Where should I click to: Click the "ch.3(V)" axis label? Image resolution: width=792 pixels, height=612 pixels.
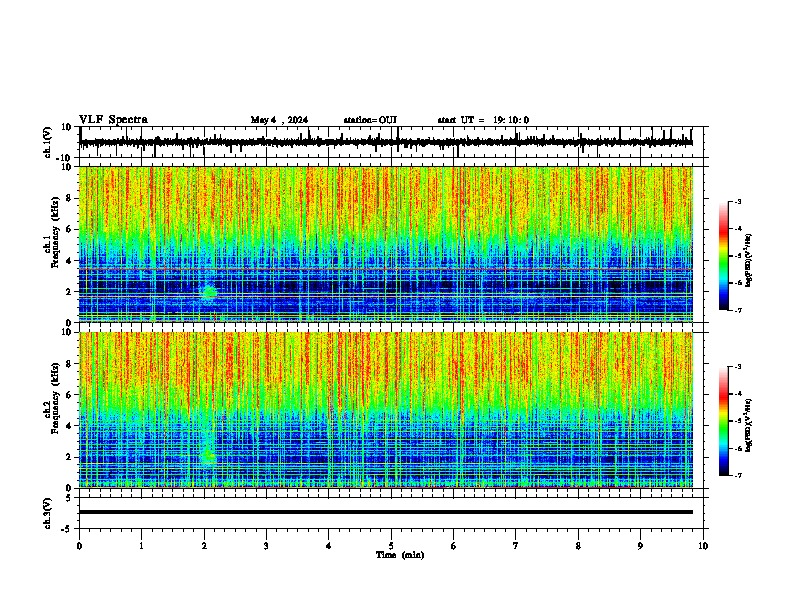point(48,513)
